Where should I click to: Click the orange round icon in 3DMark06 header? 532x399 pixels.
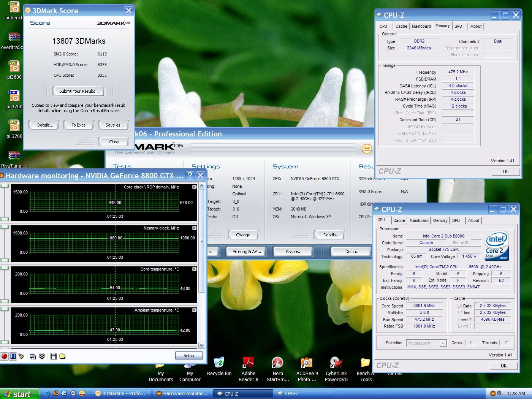[x=367, y=149]
